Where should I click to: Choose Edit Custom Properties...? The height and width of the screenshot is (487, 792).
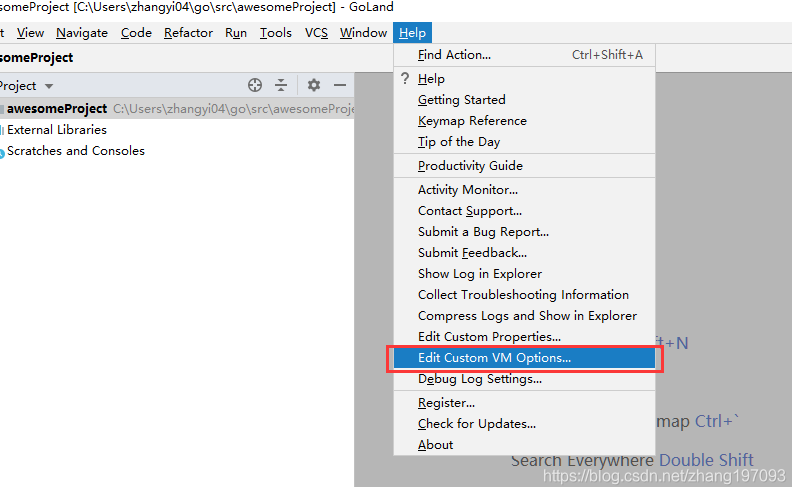click(x=524, y=336)
